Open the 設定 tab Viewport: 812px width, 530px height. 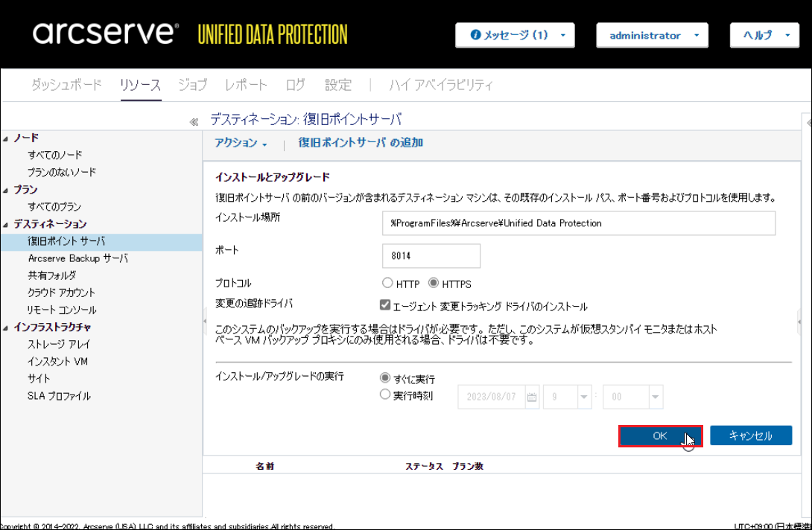click(x=338, y=85)
